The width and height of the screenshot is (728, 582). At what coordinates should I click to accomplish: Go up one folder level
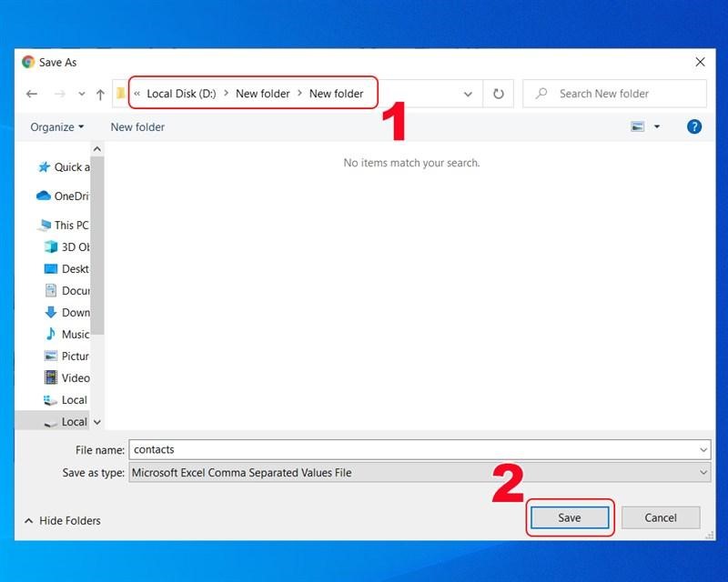(x=100, y=95)
